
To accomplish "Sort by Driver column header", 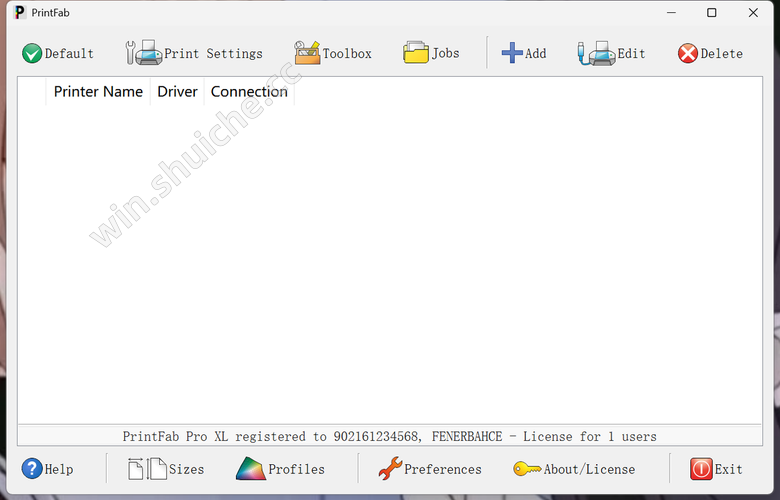I will pos(177,92).
